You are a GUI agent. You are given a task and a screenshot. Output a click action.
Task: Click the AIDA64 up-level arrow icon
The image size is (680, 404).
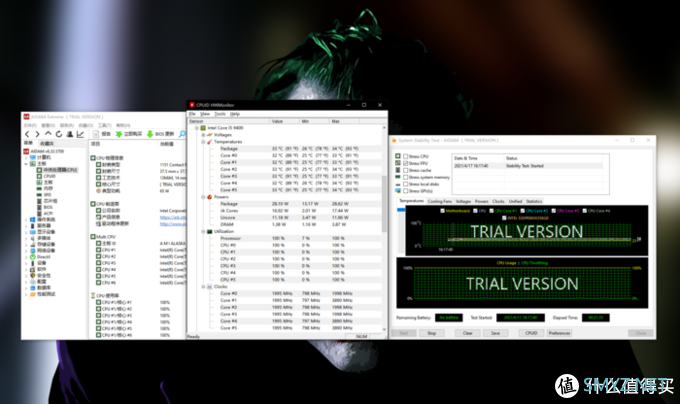click(48, 134)
